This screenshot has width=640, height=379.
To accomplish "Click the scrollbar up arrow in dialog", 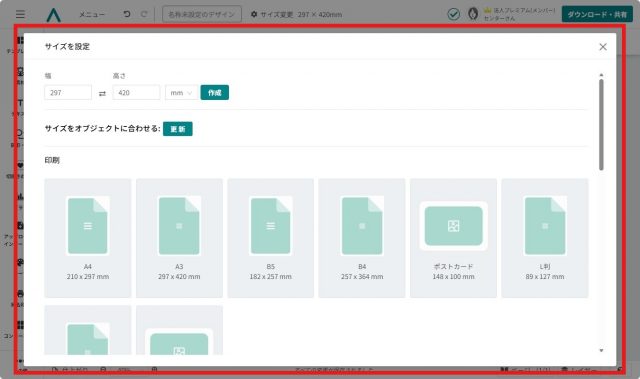I will [x=601, y=75].
